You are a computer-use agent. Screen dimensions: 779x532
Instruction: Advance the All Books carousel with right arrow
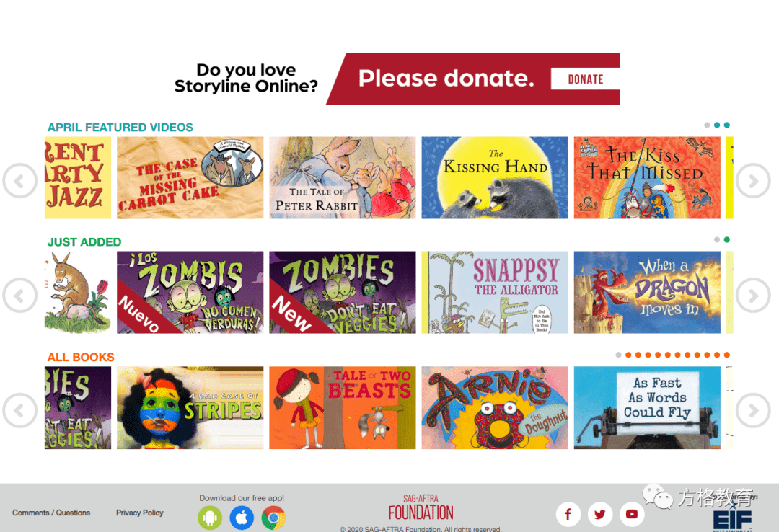click(753, 410)
